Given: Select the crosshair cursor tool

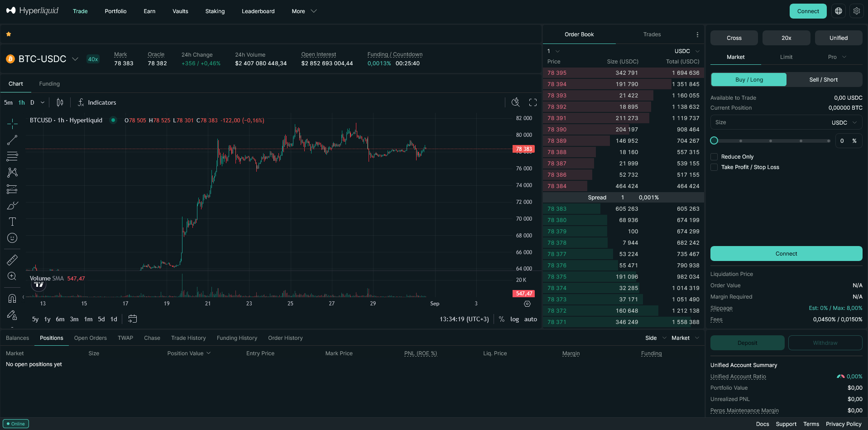Looking at the screenshot, I should click(x=12, y=123).
